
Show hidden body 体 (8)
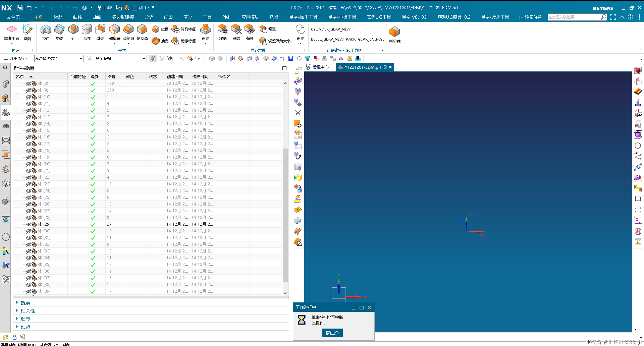tap(29, 83)
